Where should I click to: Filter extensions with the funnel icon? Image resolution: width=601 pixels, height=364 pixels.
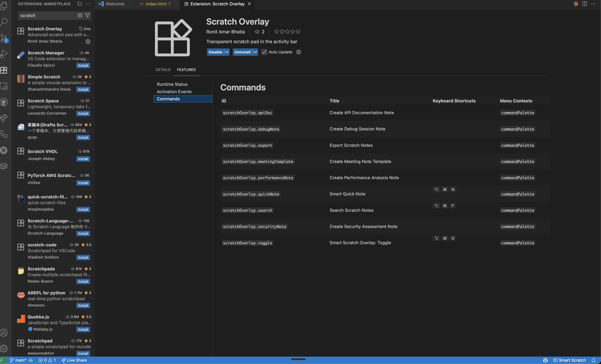87,15
